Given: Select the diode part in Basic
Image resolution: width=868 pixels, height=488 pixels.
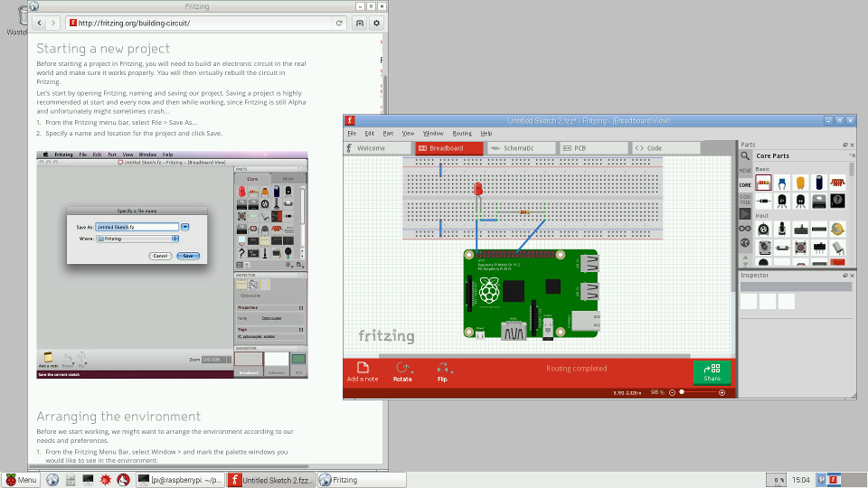Looking at the screenshot, I should (763, 201).
